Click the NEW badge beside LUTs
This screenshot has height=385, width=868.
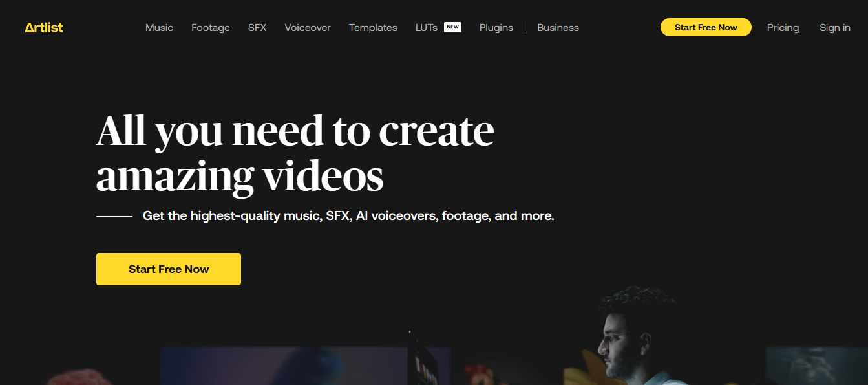(452, 27)
